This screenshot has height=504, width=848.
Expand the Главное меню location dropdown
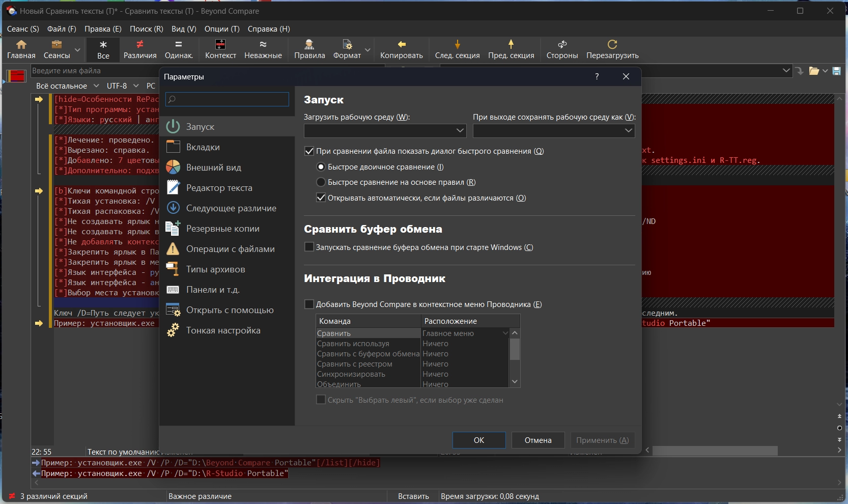point(505,333)
